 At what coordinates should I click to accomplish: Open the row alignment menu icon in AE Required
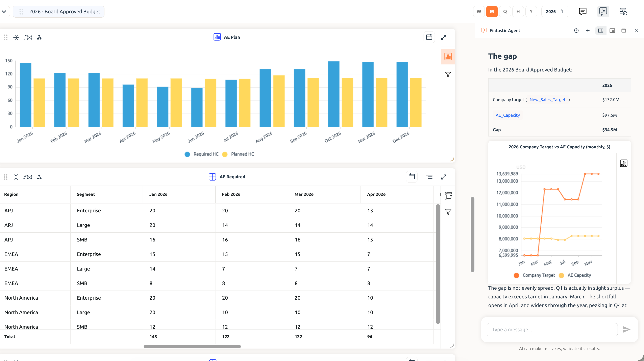(x=429, y=177)
